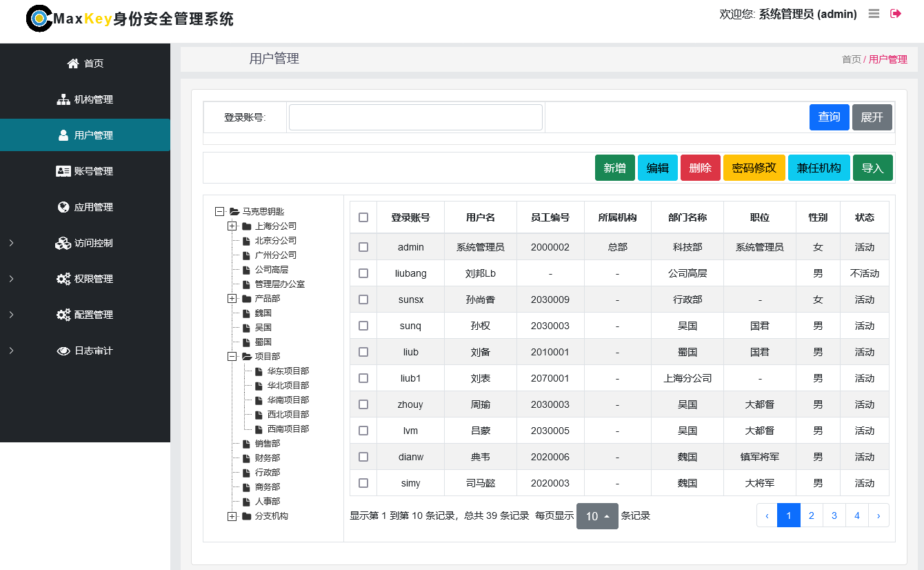Click the organization chart icon for 机构管理

click(x=63, y=99)
